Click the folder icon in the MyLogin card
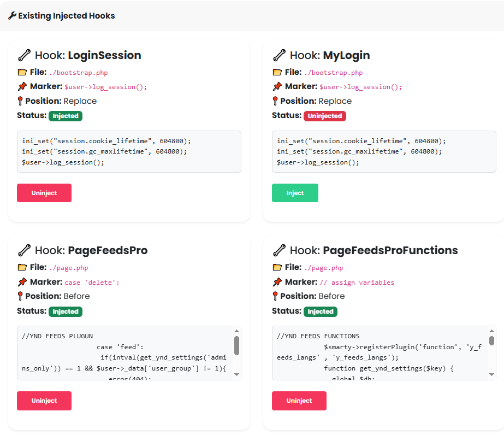This screenshot has height=435, width=504. point(277,72)
